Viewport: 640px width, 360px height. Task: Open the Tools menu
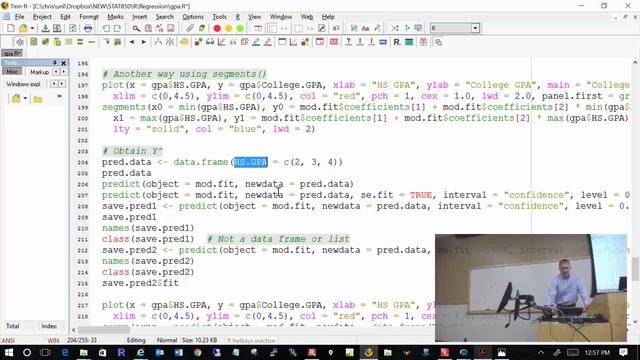coord(219,17)
